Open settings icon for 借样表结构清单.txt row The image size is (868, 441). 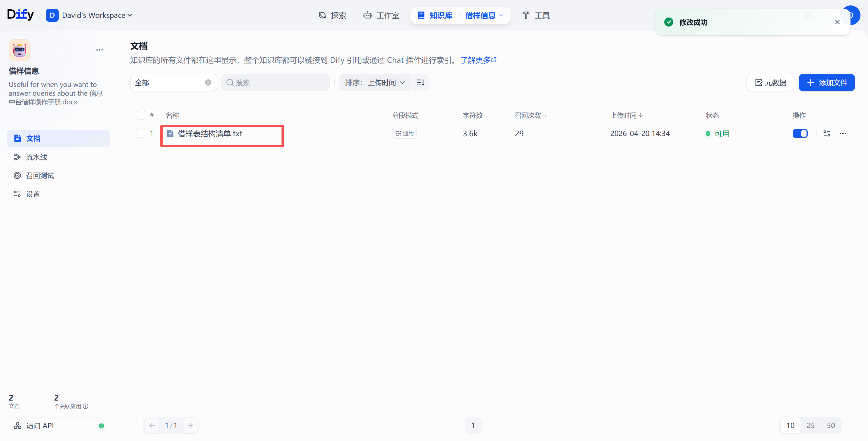click(826, 134)
